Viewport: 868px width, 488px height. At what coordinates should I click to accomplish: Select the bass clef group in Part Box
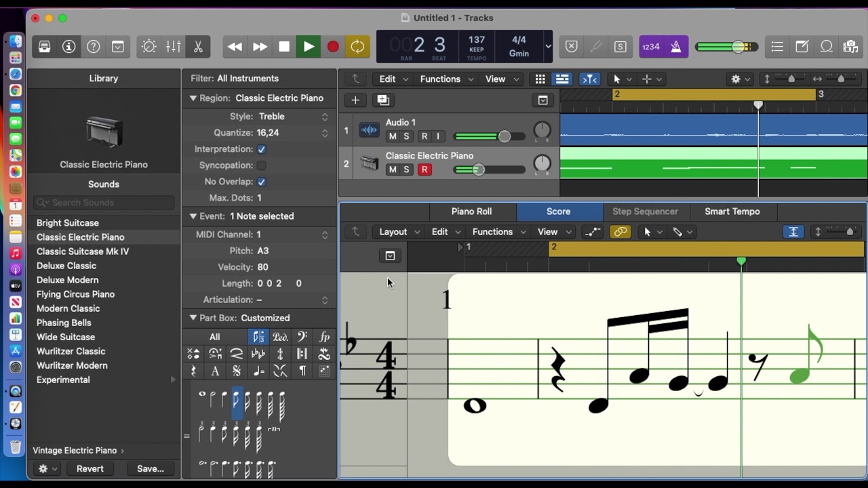point(302,337)
